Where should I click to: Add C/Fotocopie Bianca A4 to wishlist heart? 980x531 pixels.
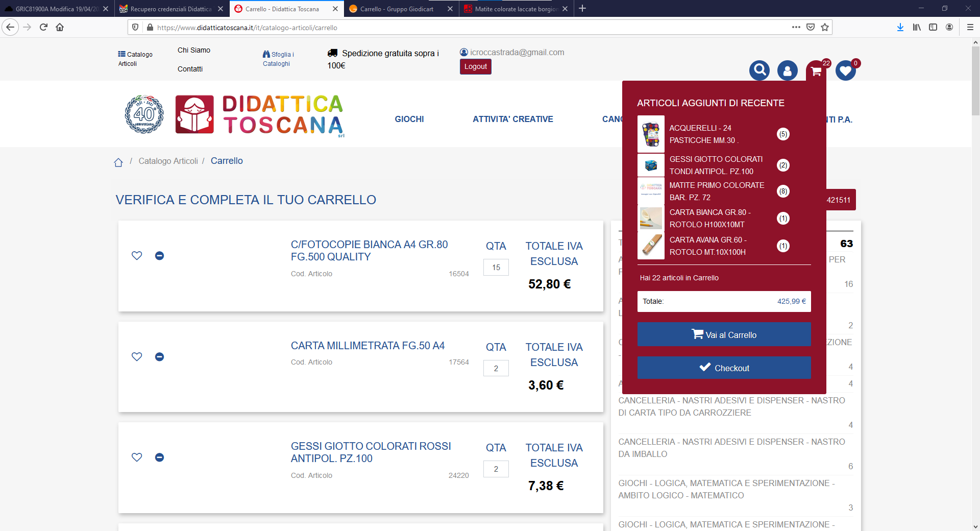[x=137, y=256]
